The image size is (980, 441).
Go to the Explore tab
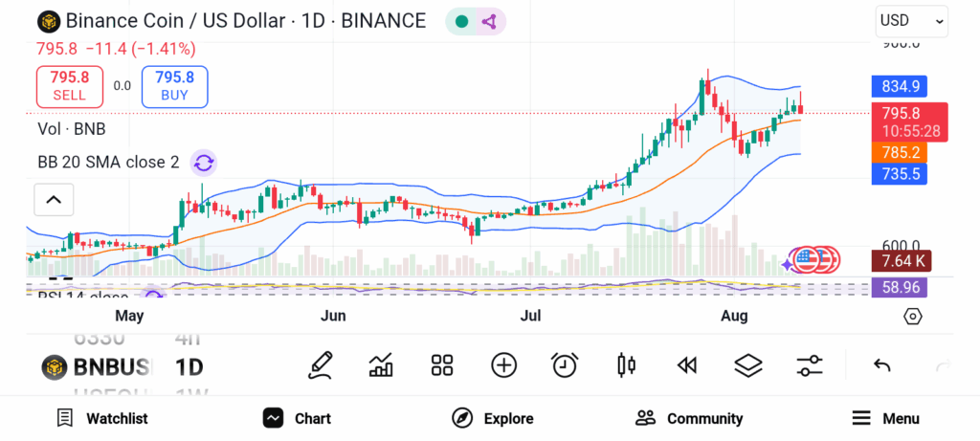click(493, 418)
